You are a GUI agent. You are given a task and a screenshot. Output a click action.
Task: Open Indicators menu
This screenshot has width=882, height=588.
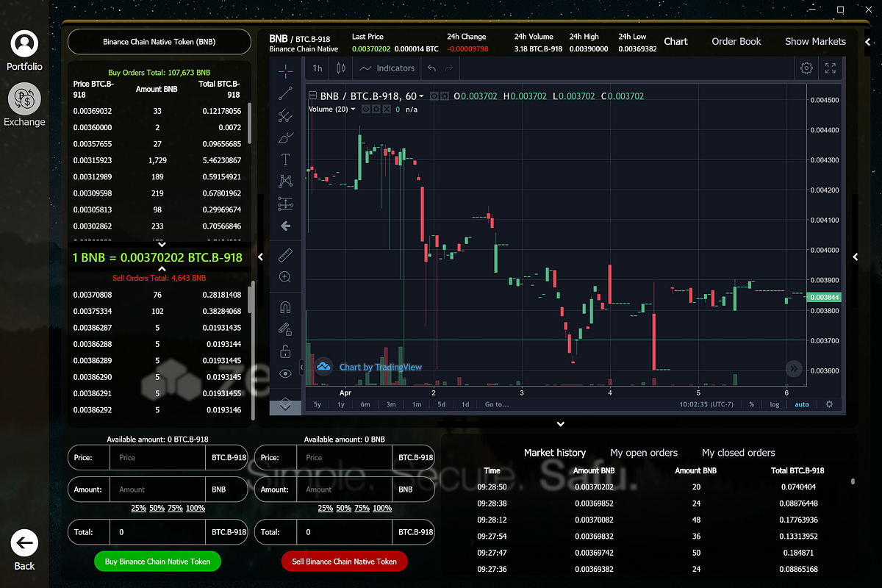(387, 68)
